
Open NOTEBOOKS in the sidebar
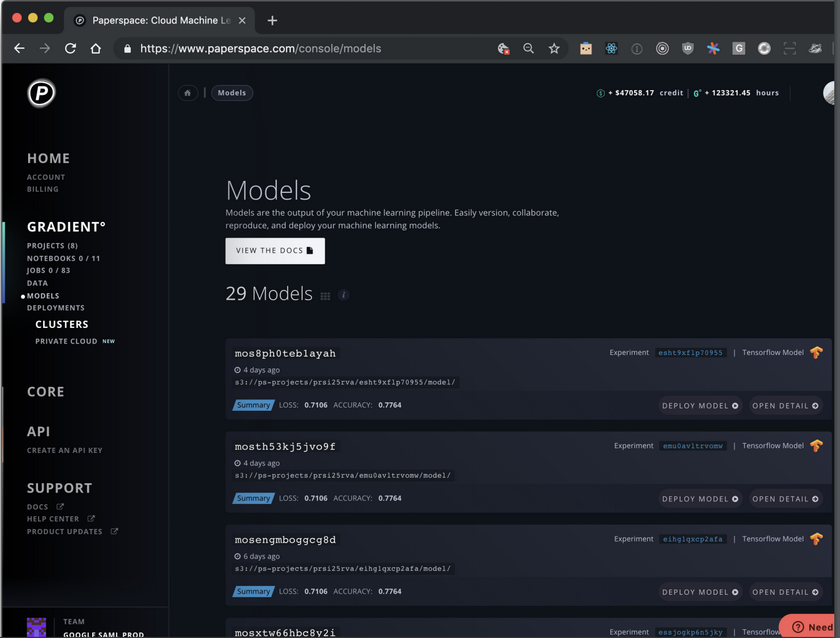click(64, 259)
